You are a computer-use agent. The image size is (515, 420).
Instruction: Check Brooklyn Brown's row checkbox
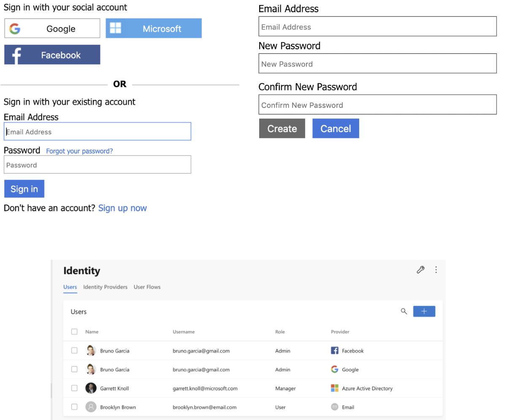coord(74,407)
